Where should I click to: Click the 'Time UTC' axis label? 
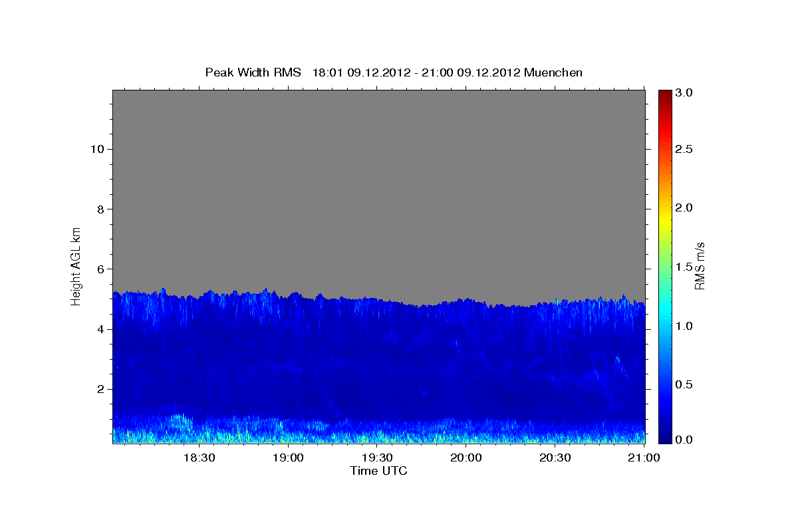(x=378, y=471)
